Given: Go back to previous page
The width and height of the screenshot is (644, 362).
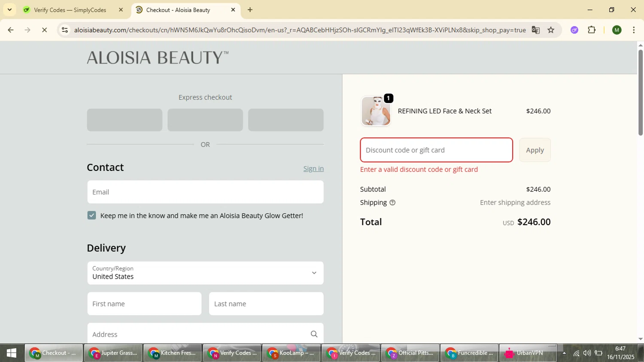Looking at the screenshot, I should coord(11,30).
